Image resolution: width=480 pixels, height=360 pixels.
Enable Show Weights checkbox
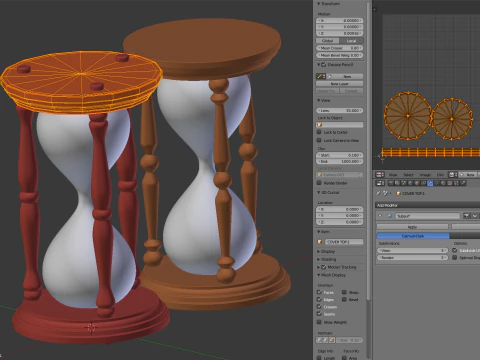tap(319, 322)
